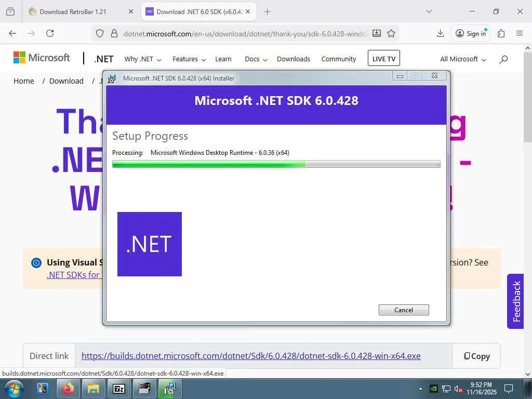
Task: Click the page vertical scrollbar thumb
Action: (528, 98)
